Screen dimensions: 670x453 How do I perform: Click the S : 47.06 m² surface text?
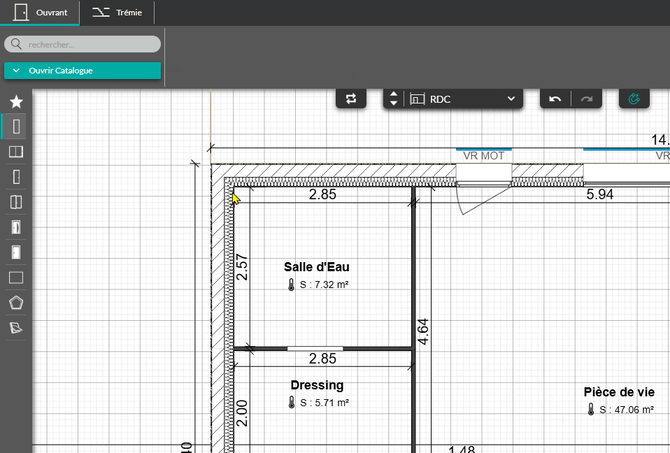626,410
